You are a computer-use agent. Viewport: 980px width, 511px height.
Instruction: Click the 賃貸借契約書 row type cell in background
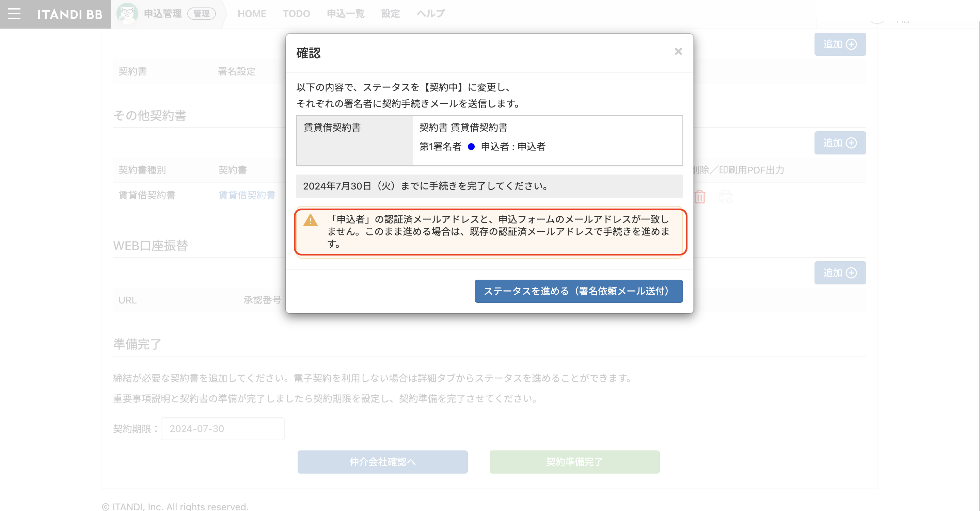coord(147,195)
